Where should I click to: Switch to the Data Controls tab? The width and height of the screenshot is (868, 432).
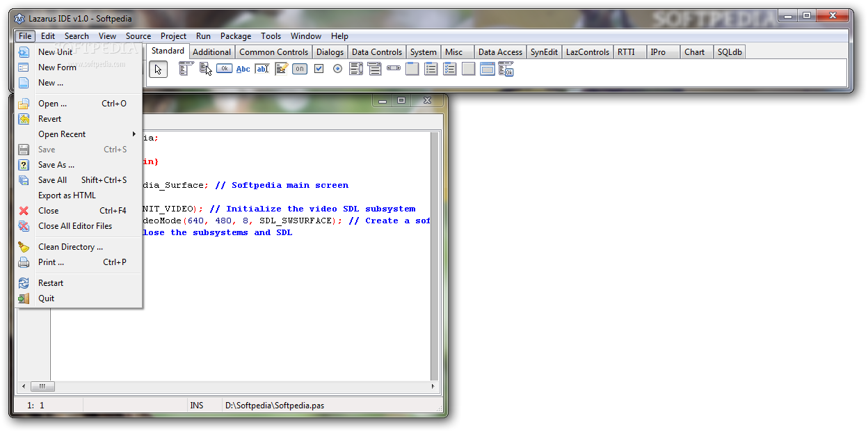point(376,52)
